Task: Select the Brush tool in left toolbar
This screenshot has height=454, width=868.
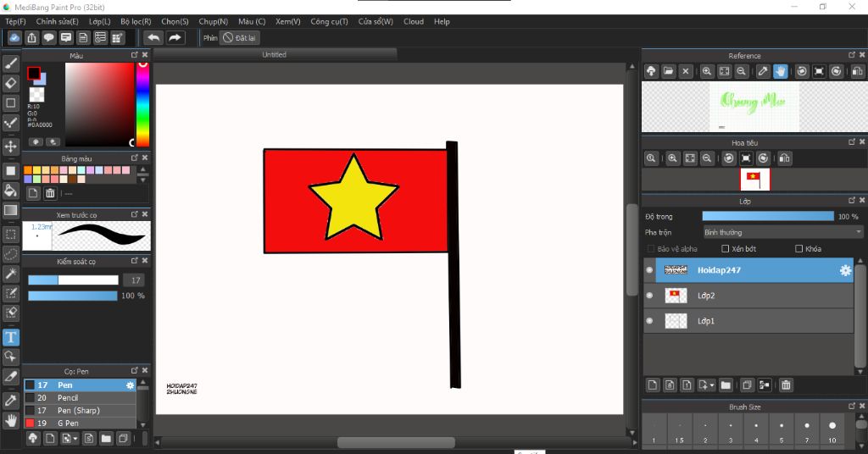Action: [x=10, y=64]
